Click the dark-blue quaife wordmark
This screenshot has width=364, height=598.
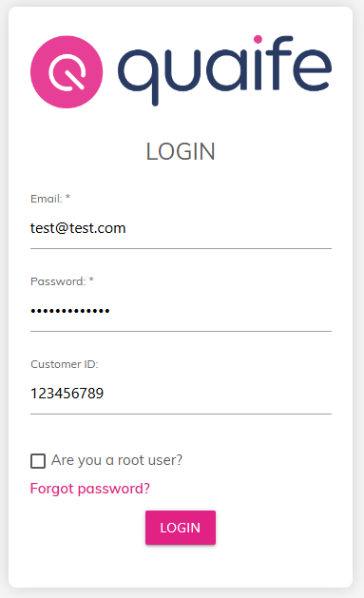click(x=224, y=71)
